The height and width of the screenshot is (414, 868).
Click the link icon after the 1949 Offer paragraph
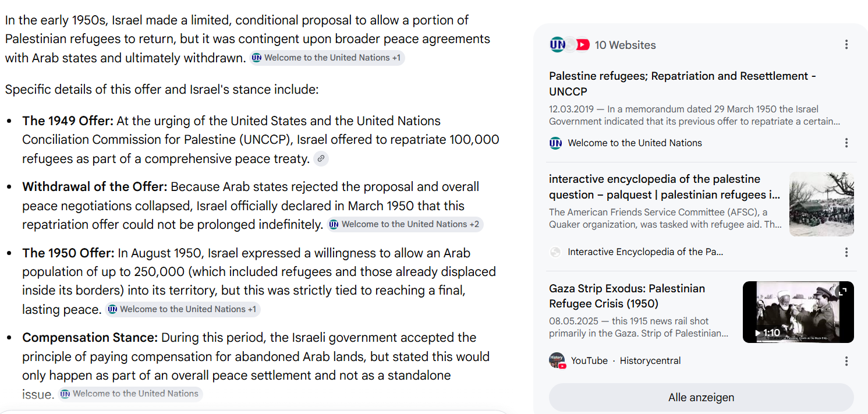pyautogui.click(x=321, y=158)
